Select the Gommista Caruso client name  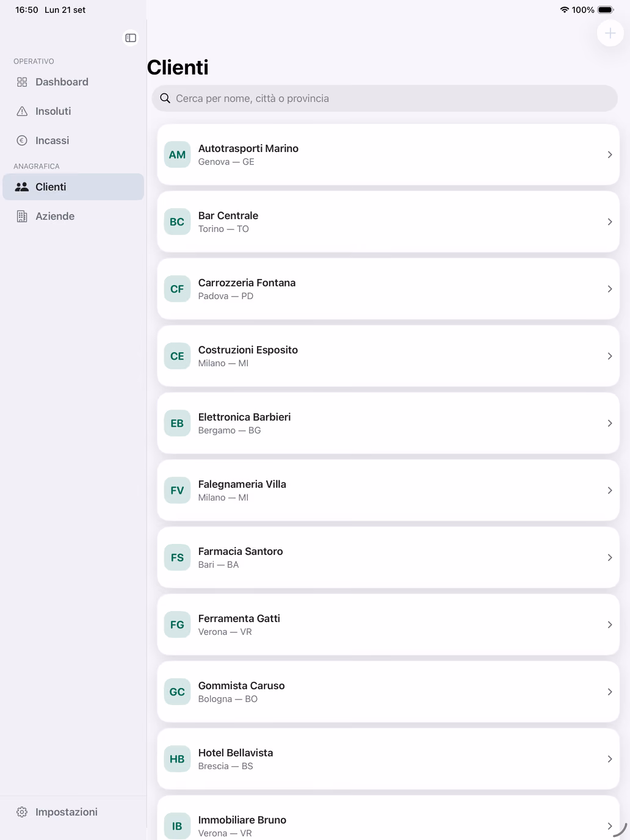pos(242,686)
